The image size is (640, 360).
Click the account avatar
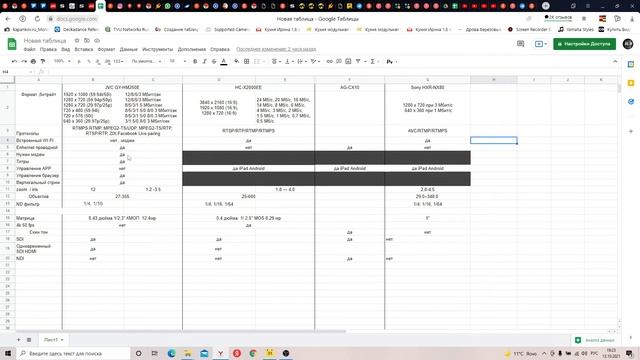(628, 44)
